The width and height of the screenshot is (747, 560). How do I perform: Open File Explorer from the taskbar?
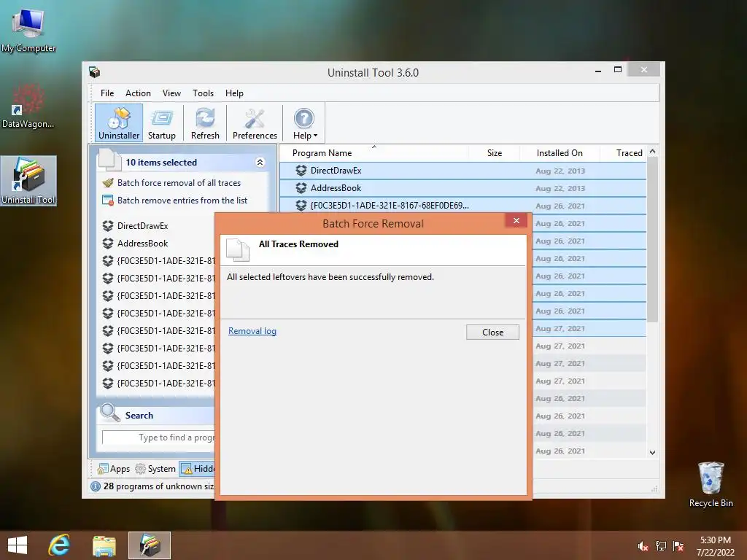(104, 545)
